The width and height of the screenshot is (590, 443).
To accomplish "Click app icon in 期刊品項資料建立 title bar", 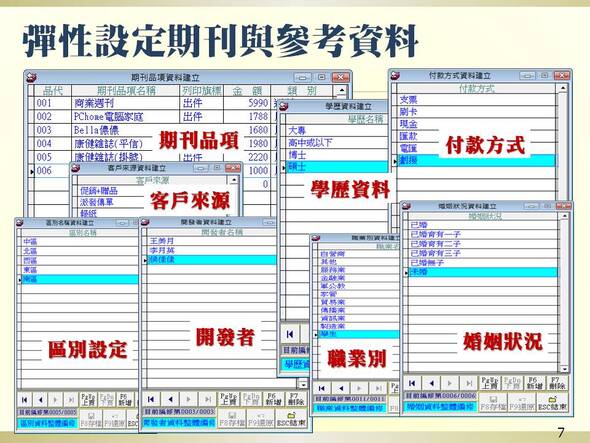I will click(32, 78).
